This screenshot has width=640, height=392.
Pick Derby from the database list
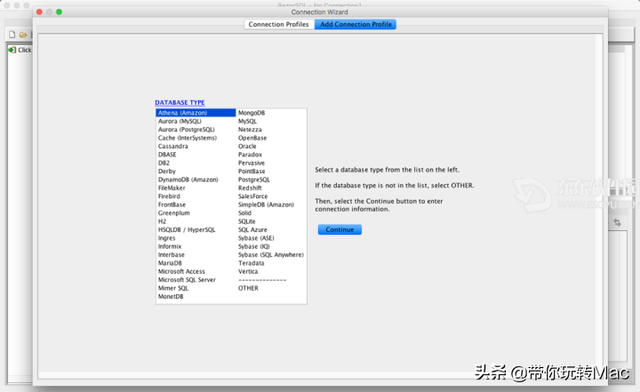tap(167, 171)
